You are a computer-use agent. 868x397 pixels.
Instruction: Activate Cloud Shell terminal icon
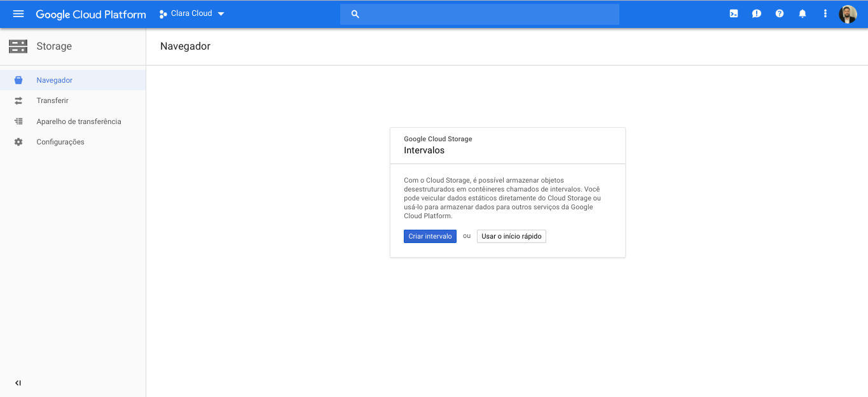click(734, 13)
